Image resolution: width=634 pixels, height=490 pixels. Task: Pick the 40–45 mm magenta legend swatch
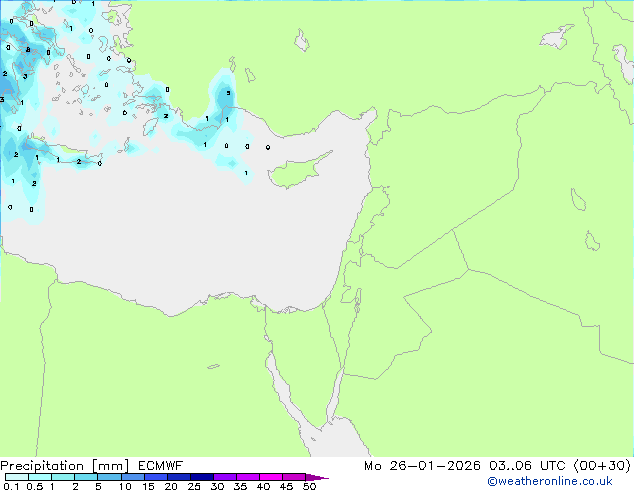coord(271,477)
